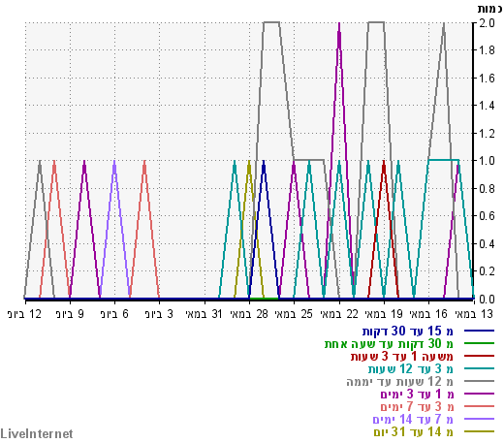The width and height of the screenshot is (504, 443).
Task: Click the dark red peak near 19 May
Action: 384,162
